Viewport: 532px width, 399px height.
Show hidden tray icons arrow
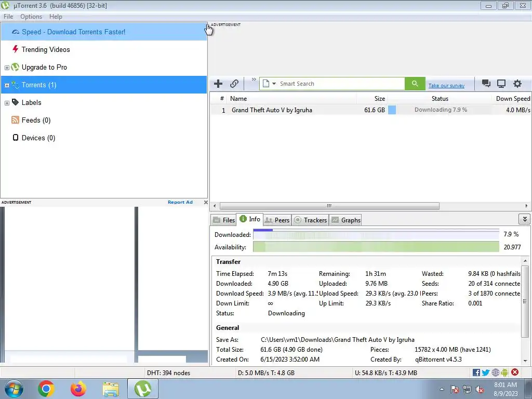click(x=442, y=390)
